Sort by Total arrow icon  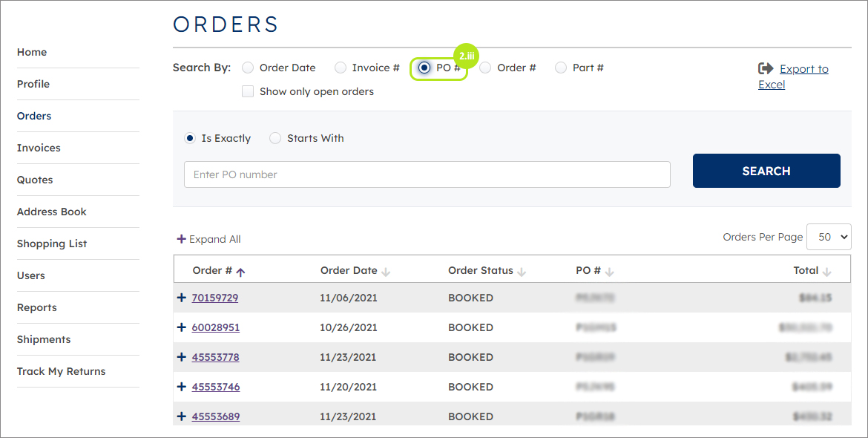click(826, 272)
